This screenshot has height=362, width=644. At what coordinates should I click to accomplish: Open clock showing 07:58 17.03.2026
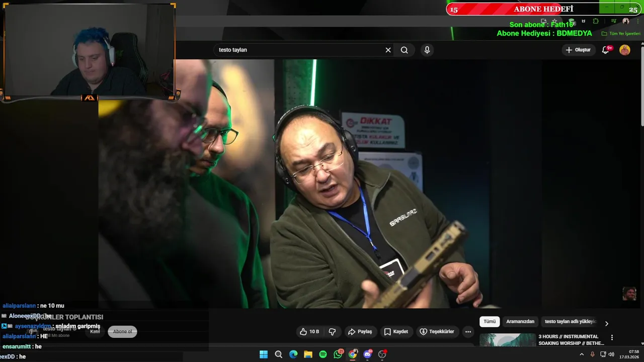[629, 354]
